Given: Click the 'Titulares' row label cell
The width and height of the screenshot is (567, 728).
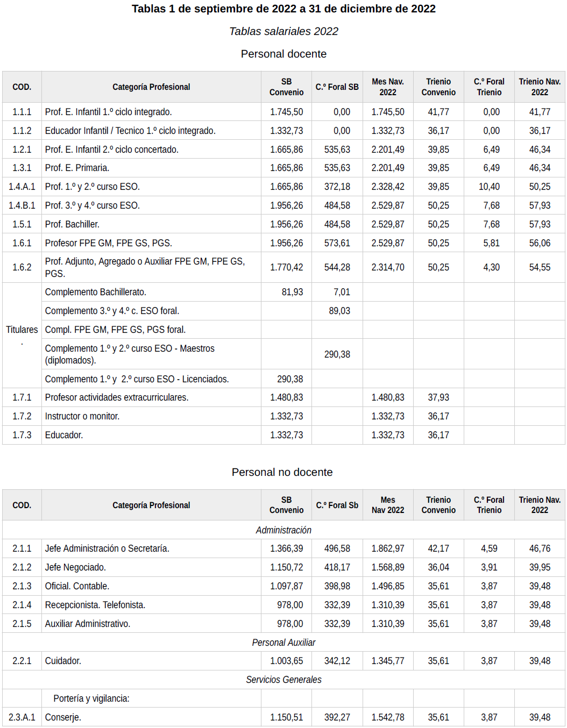Looking at the screenshot, I should [22, 330].
